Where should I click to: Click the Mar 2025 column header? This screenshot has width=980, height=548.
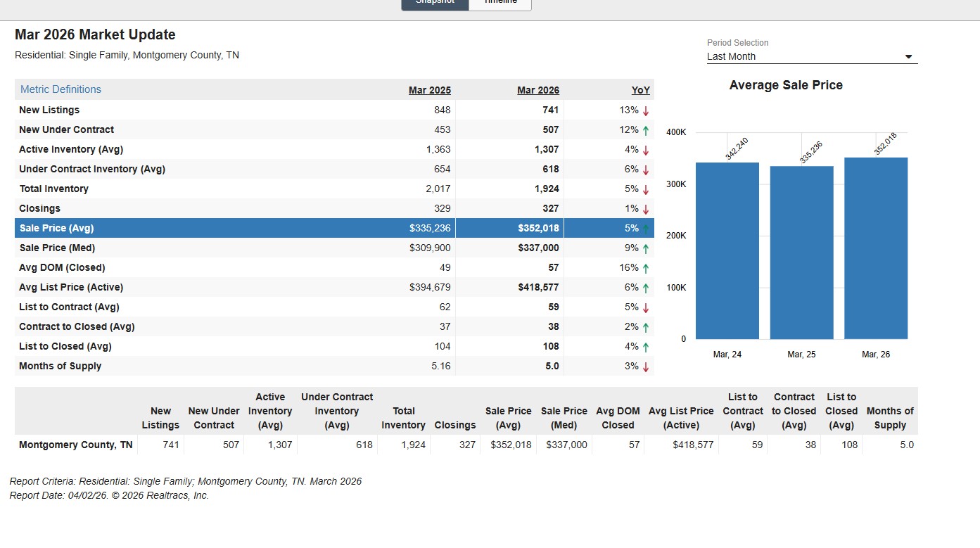click(429, 90)
